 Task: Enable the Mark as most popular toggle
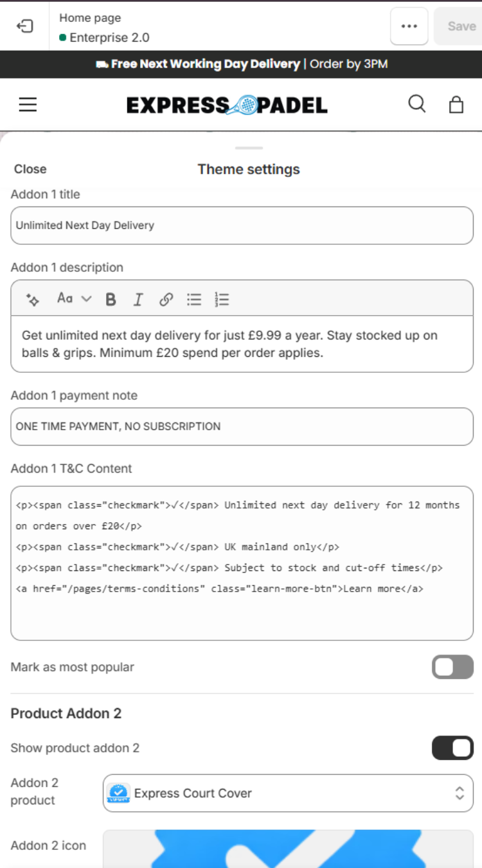(452, 667)
